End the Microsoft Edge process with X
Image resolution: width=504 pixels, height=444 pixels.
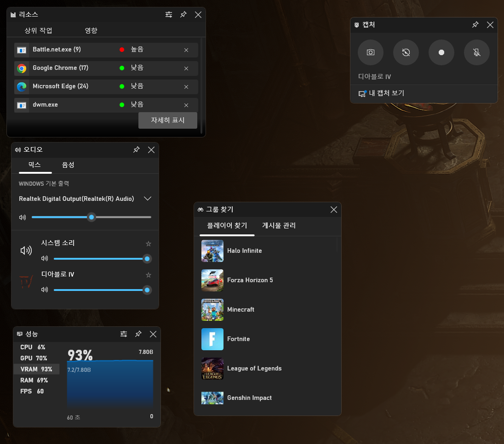coord(186,87)
